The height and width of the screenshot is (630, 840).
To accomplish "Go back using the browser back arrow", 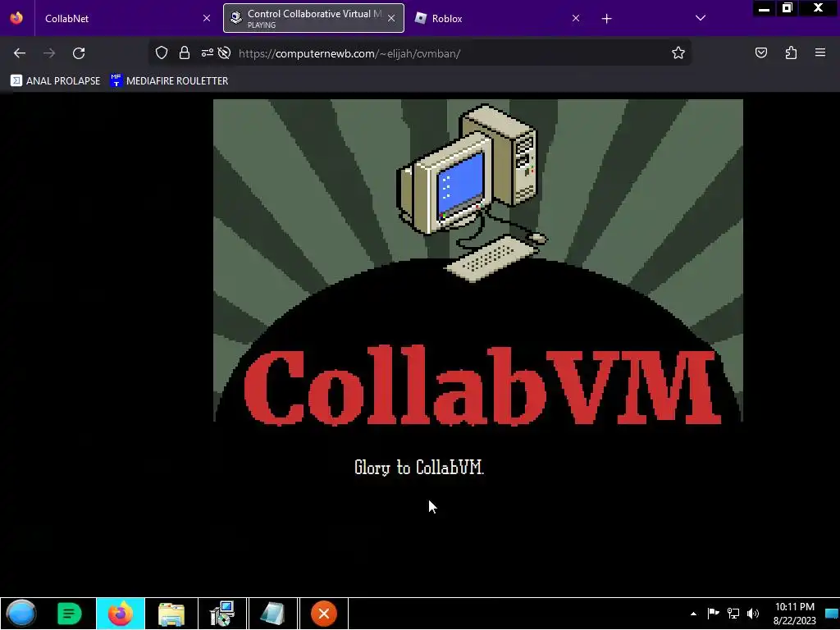I will point(20,53).
